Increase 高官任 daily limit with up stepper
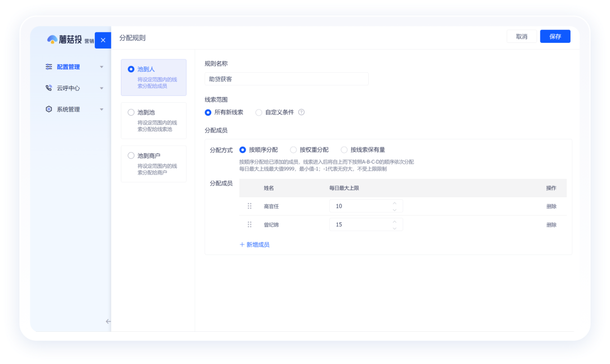The image size is (610, 364). point(394,203)
